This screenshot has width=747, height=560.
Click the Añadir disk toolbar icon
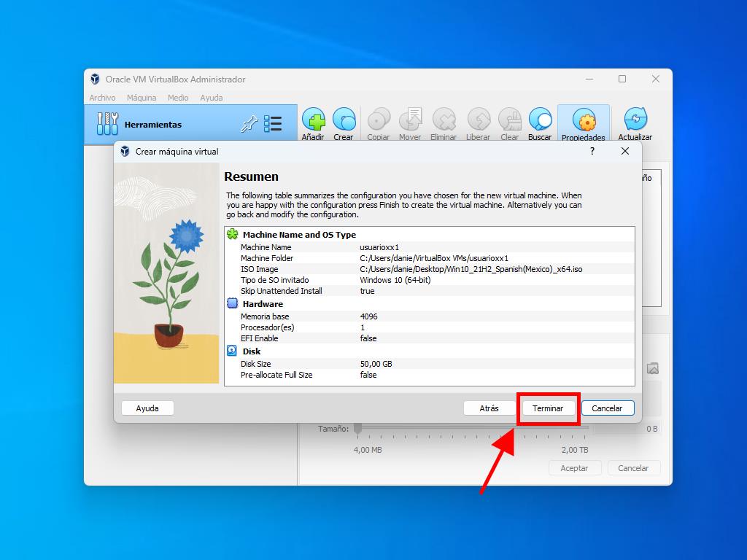coord(313,123)
